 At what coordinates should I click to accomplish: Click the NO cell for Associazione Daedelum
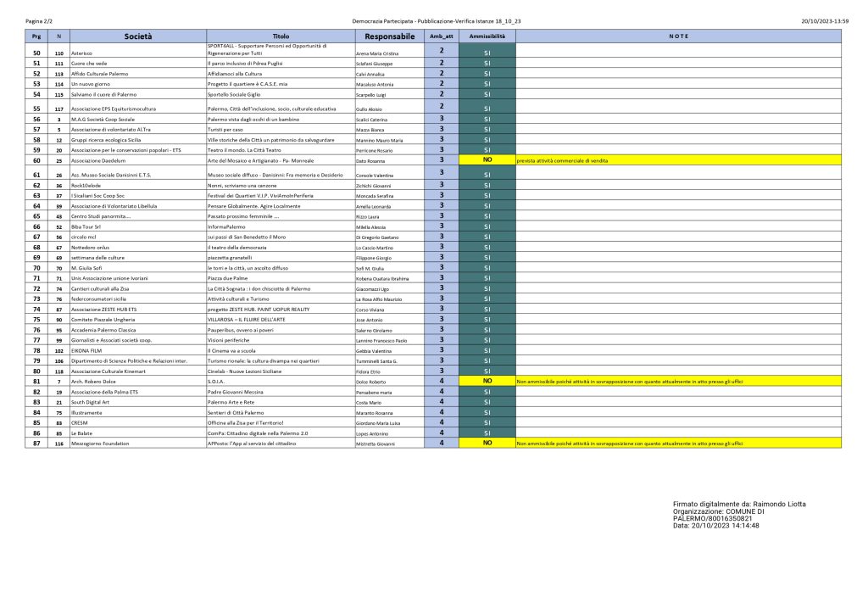[x=487, y=160]
